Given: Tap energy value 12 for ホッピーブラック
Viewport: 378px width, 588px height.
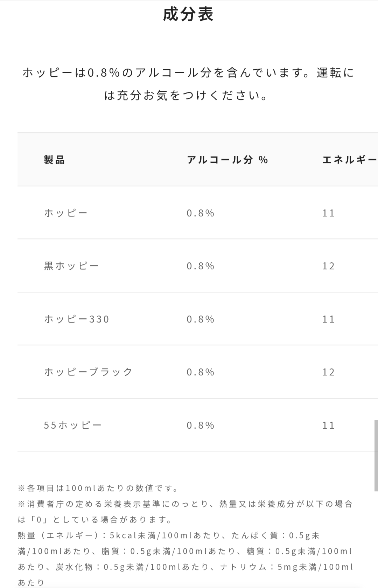Looking at the screenshot, I should point(328,372).
